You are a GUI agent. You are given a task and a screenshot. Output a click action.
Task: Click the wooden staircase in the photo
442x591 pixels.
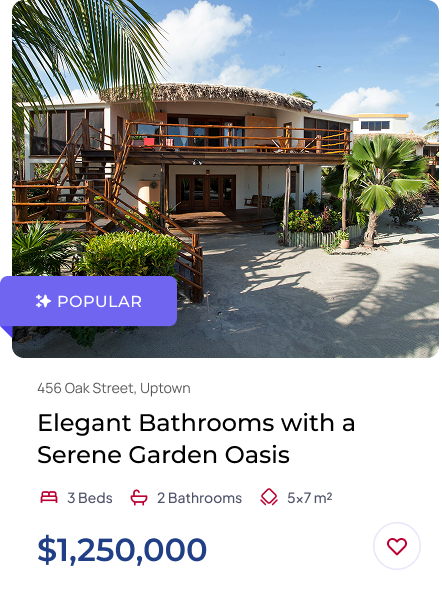click(x=106, y=196)
